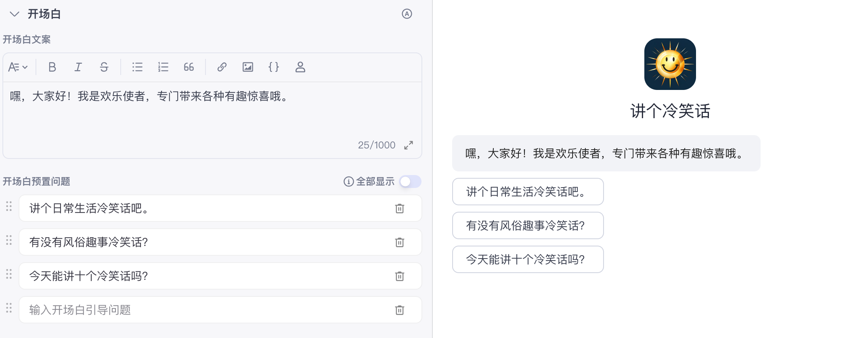Click the info icon next to 全部显示

(348, 182)
